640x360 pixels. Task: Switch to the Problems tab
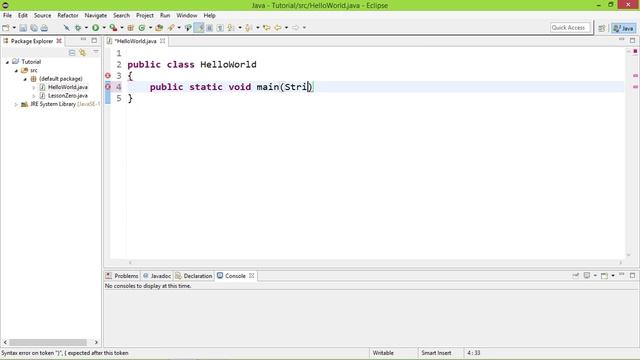122,276
